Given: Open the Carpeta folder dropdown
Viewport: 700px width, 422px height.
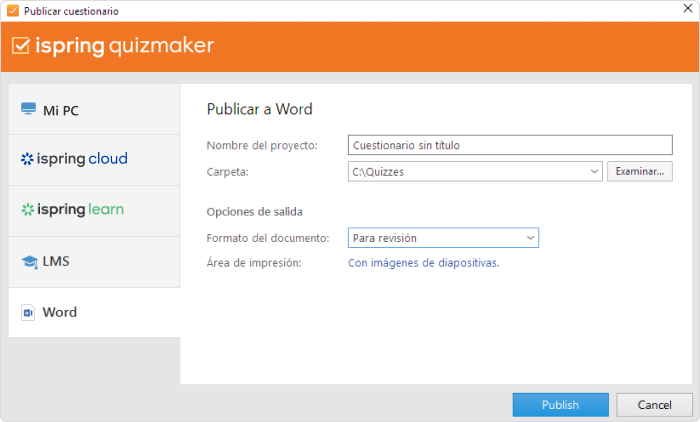Looking at the screenshot, I should pos(594,171).
